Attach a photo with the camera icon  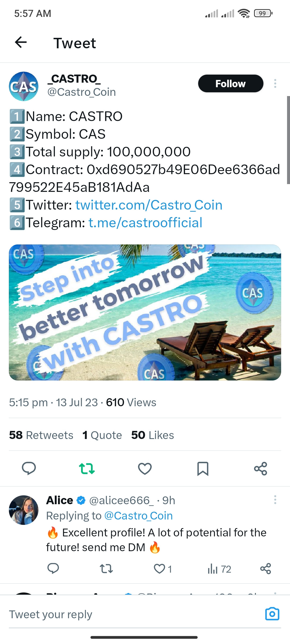(x=272, y=614)
